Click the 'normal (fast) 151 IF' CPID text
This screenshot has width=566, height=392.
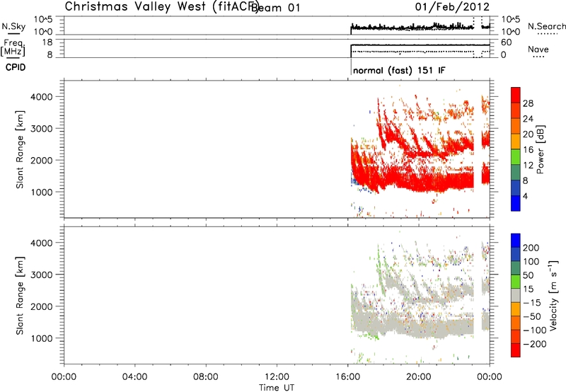tap(399, 70)
